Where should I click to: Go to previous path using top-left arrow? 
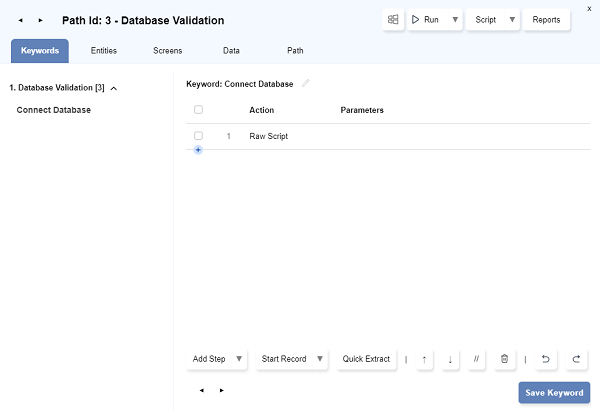(x=21, y=20)
